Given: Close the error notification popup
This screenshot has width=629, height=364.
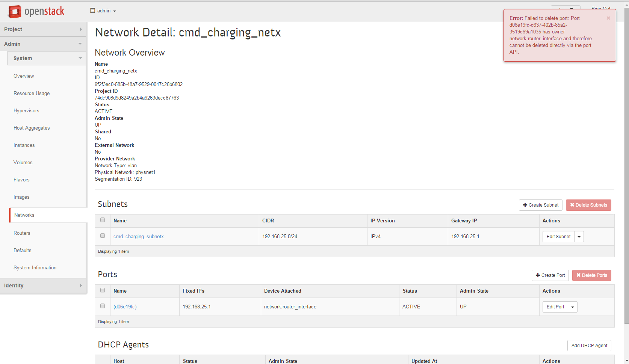Looking at the screenshot, I should point(608,18).
